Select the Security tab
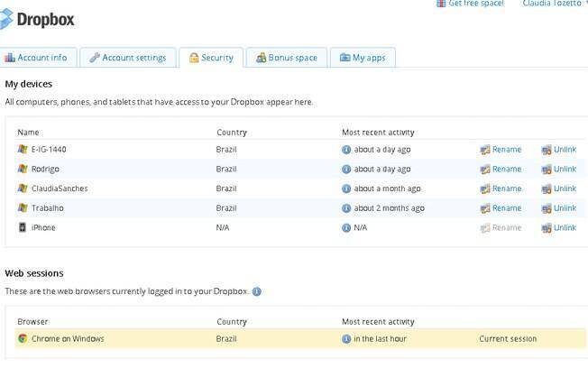The width and height of the screenshot is (588, 368). pos(212,58)
